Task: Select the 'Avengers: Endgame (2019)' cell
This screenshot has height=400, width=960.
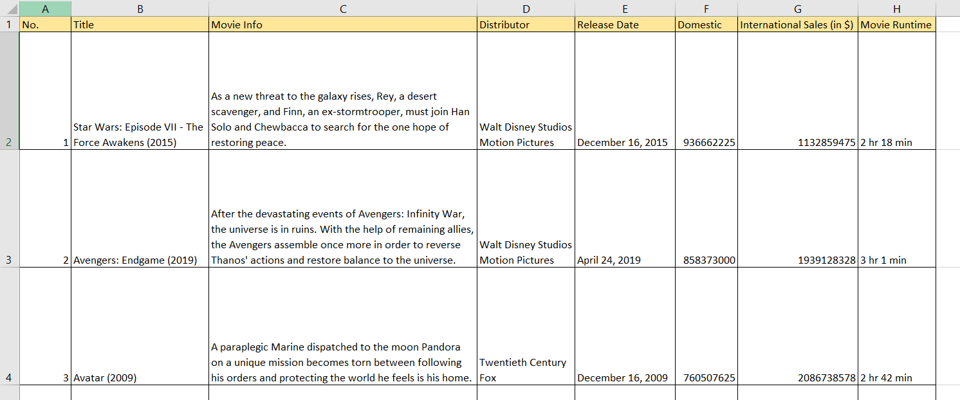Action: click(140, 208)
